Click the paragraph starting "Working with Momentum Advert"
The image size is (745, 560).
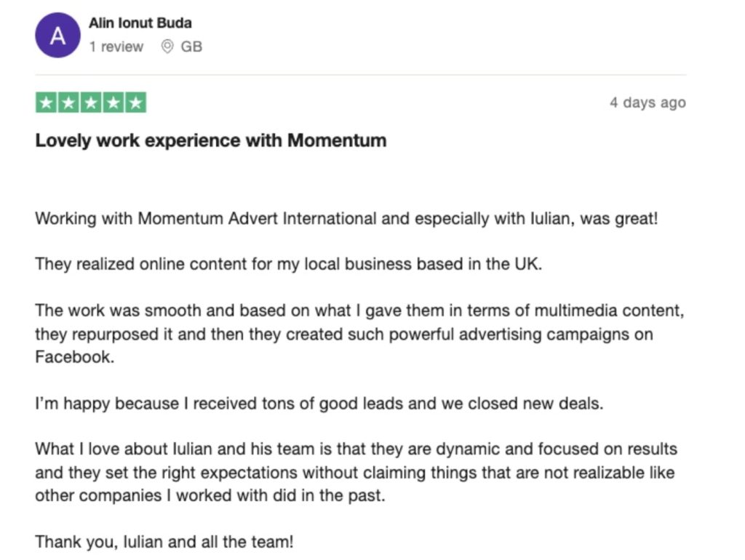click(x=346, y=218)
